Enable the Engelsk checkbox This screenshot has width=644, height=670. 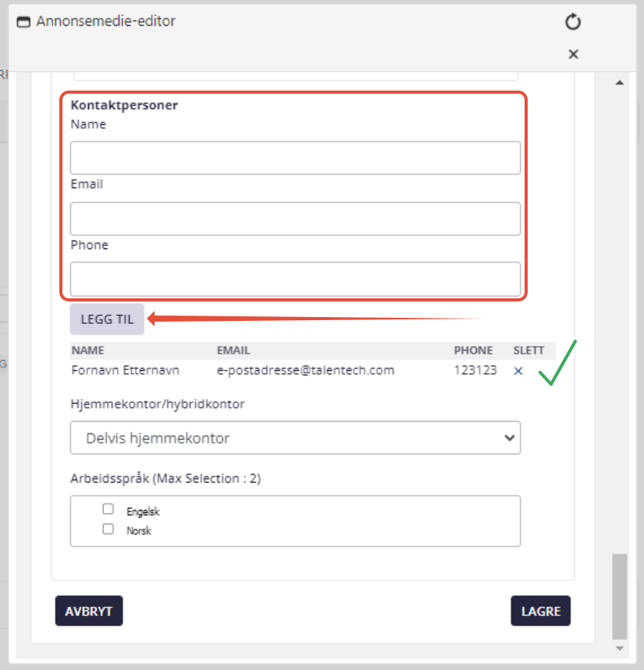[x=108, y=509]
